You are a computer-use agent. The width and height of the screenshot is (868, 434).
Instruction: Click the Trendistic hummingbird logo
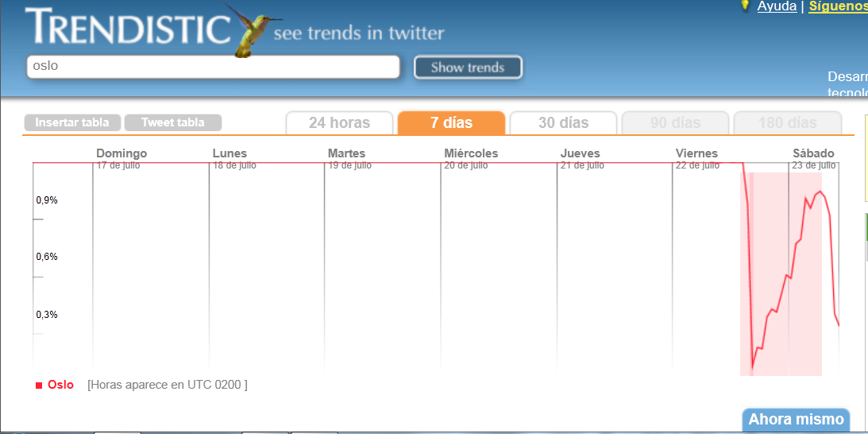[253, 29]
